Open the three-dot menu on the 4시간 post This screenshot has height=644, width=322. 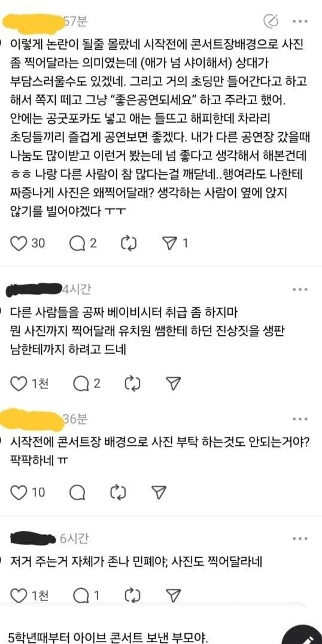point(300,290)
